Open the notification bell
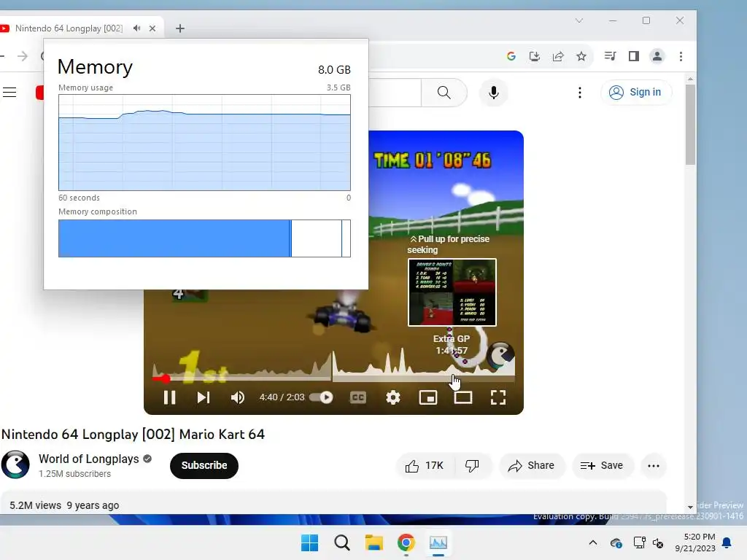Image resolution: width=747 pixels, height=560 pixels. click(x=727, y=542)
